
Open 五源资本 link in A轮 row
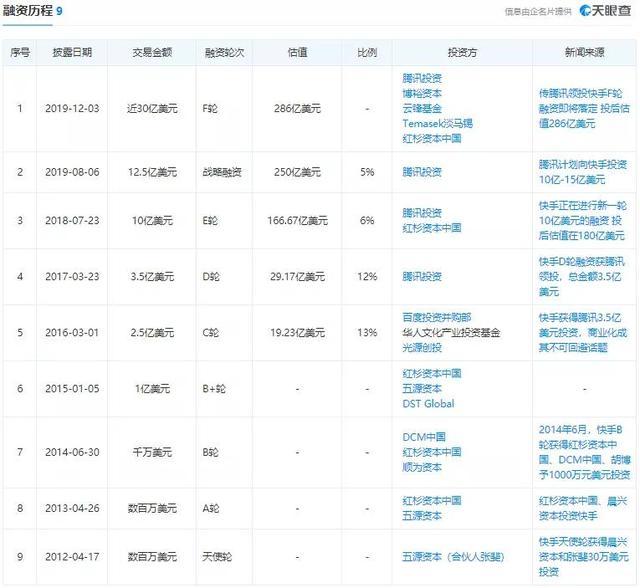(422, 515)
